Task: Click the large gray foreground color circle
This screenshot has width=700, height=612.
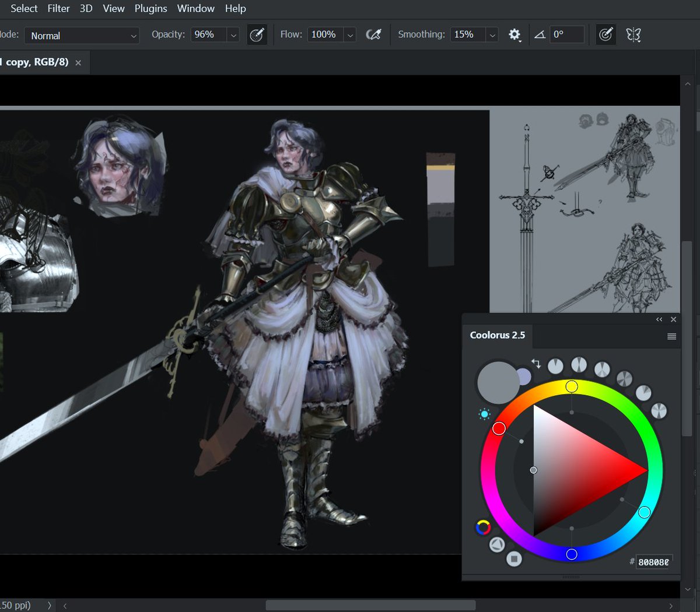Action: (499, 382)
